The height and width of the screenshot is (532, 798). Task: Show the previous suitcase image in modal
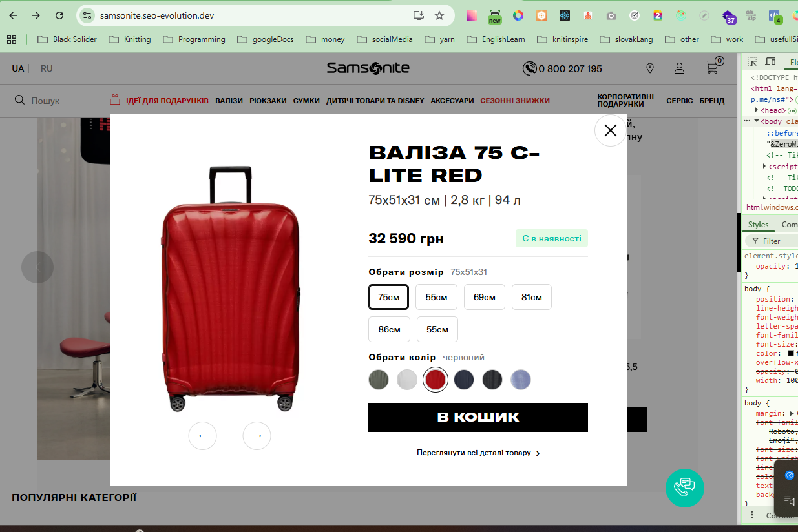202,436
